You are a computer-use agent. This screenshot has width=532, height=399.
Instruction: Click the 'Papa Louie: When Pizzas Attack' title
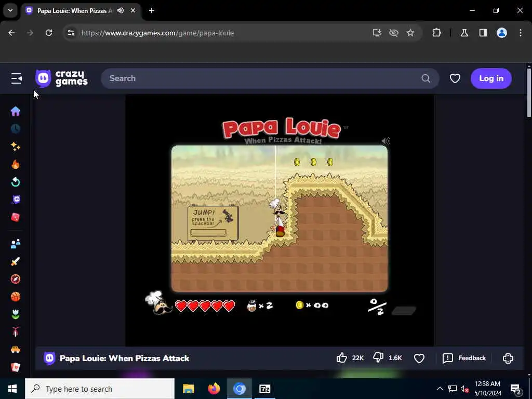coord(124,358)
